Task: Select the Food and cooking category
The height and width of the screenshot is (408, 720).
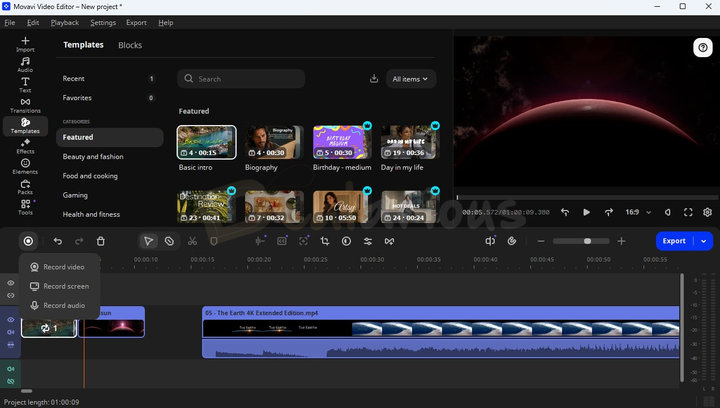Action: (x=110, y=176)
